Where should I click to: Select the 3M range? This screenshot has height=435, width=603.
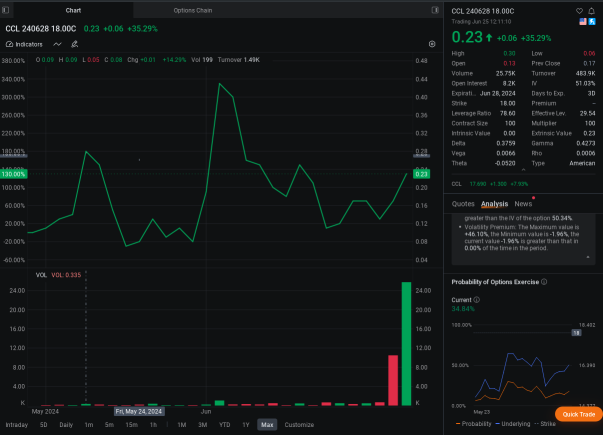pyautogui.click(x=203, y=425)
